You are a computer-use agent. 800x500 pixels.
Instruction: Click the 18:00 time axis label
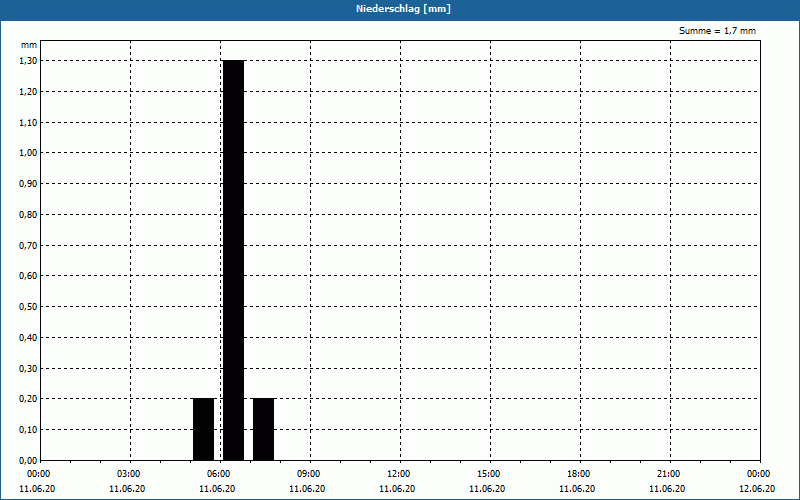click(579, 474)
